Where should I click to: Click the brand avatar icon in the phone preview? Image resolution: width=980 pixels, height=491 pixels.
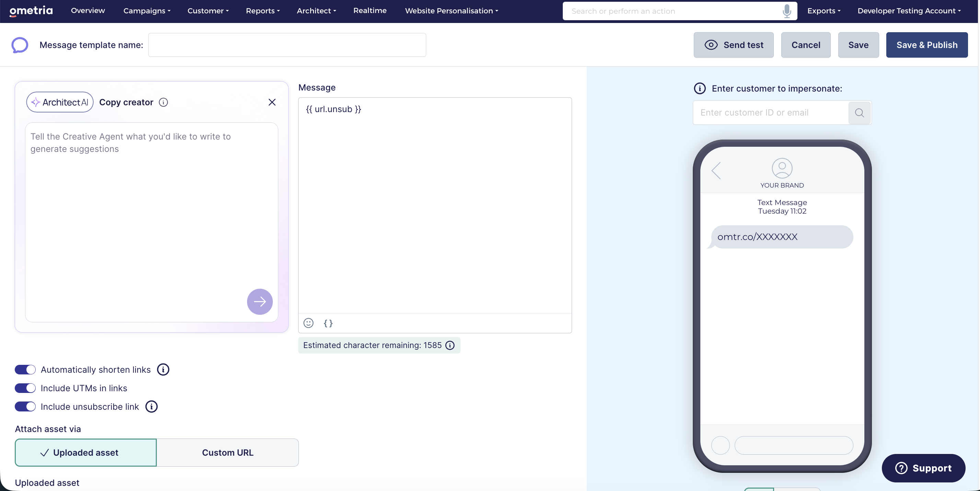(x=782, y=168)
